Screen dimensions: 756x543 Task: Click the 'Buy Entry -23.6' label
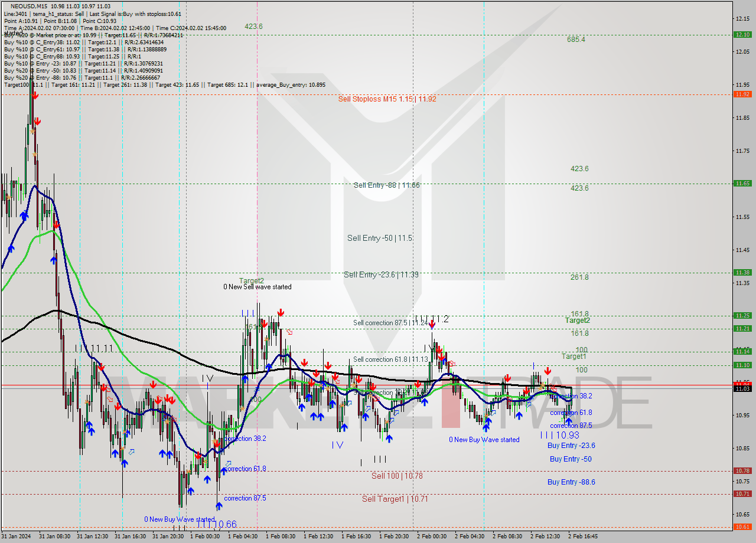tap(571, 446)
